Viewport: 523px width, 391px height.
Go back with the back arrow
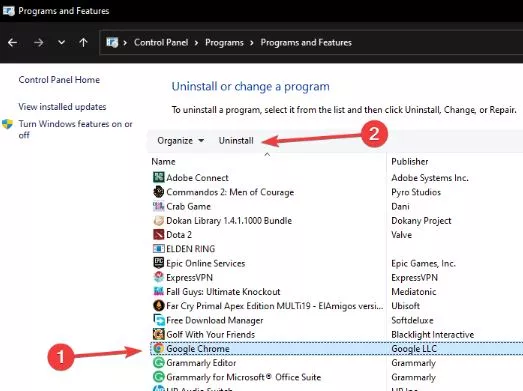click(13, 43)
